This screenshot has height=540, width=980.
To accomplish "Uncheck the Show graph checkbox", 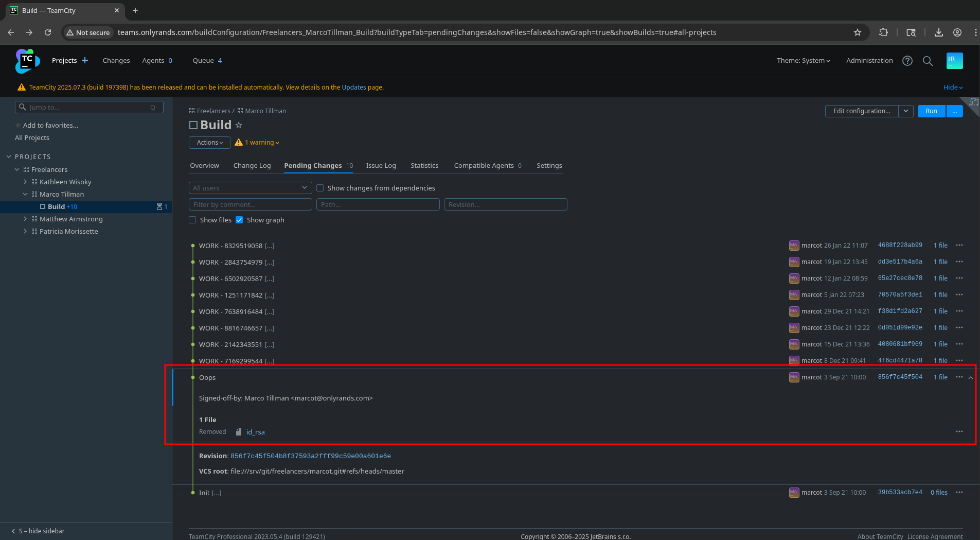I will point(239,220).
